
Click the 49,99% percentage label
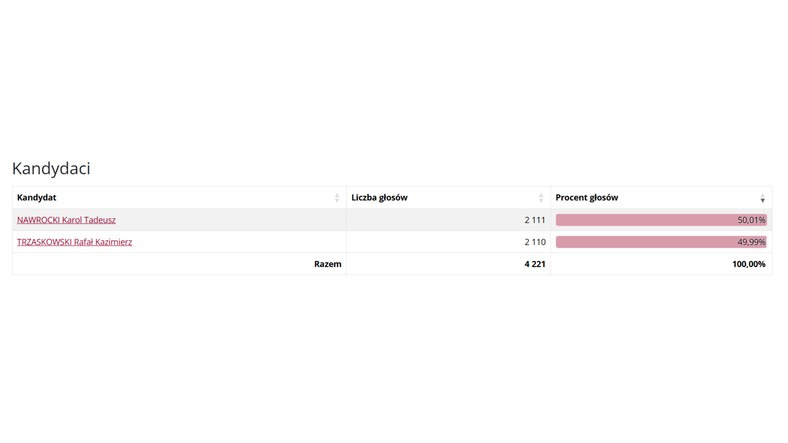pyautogui.click(x=751, y=242)
